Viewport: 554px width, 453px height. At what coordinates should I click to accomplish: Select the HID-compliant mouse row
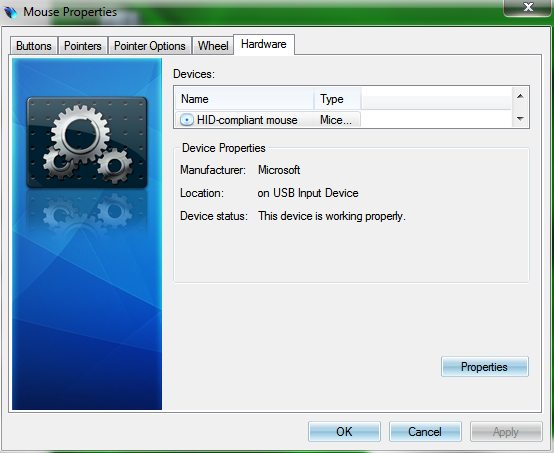[x=267, y=120]
